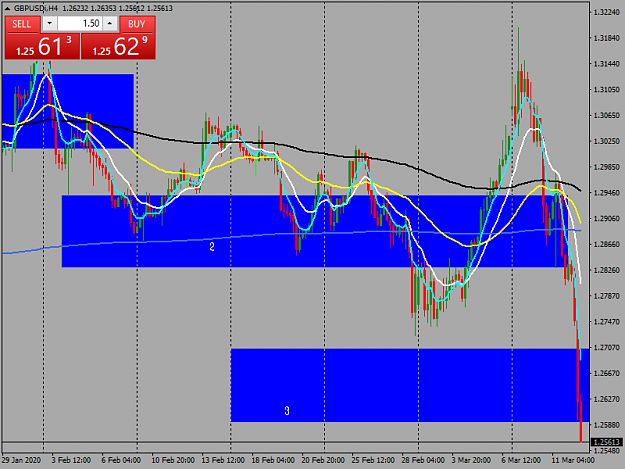Click the sell price panel 1.25 61
625x469 pixels.
pyautogui.click(x=42, y=46)
